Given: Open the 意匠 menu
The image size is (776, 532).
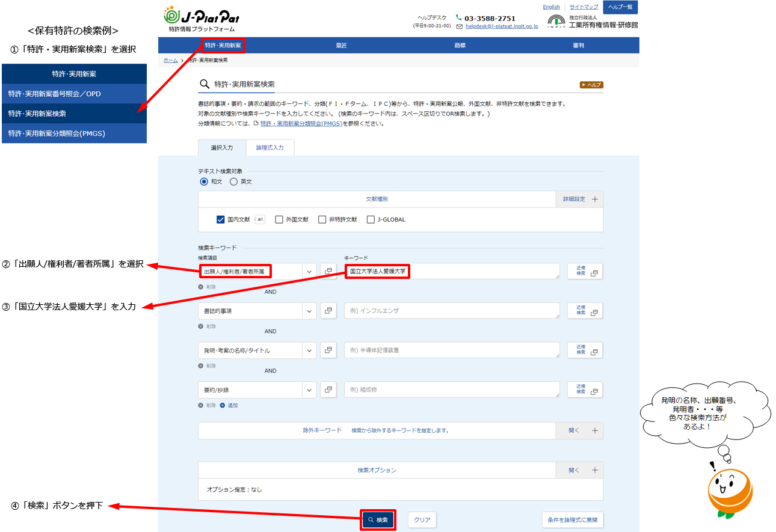Looking at the screenshot, I should click(341, 45).
